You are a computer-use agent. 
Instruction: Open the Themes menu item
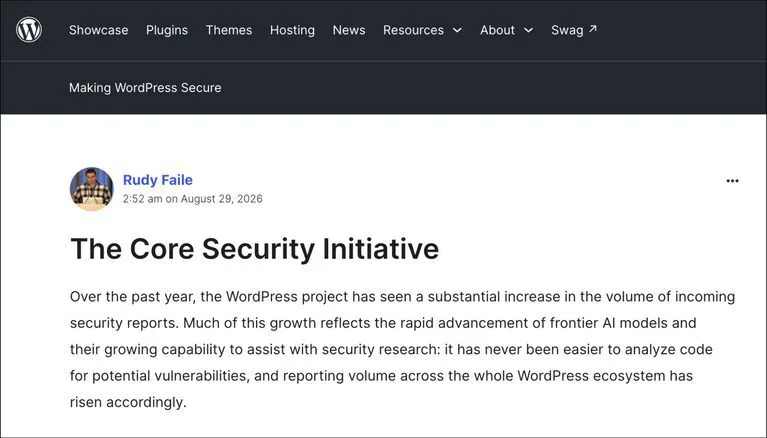(x=229, y=30)
